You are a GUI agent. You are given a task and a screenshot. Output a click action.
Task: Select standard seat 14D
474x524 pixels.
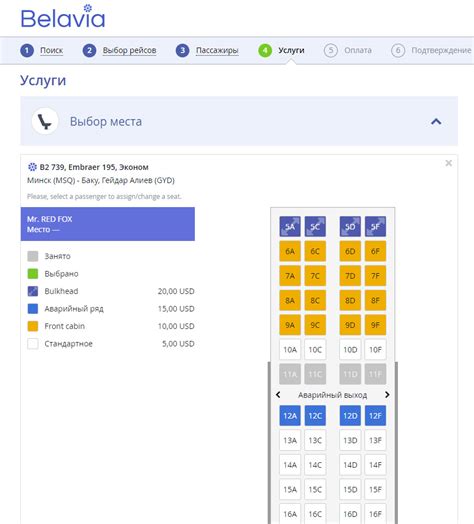pos(350,465)
